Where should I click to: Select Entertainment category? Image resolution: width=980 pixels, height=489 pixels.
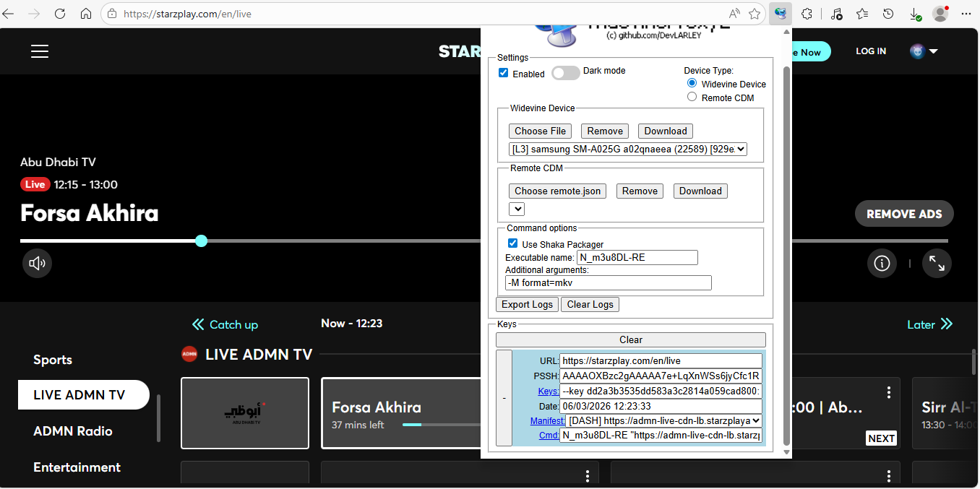point(77,467)
